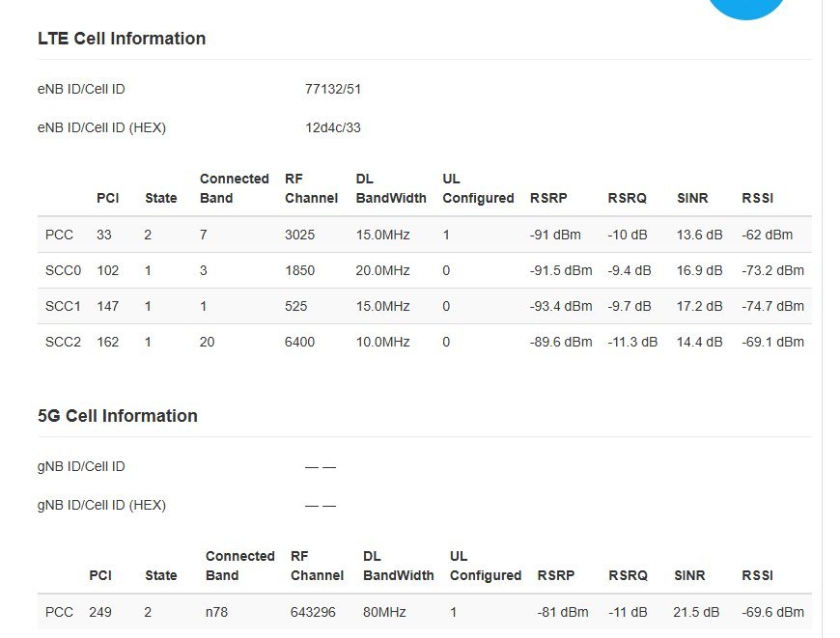840x638 pixels.
Task: Click the blue circular button at top right
Action: (x=746, y=6)
